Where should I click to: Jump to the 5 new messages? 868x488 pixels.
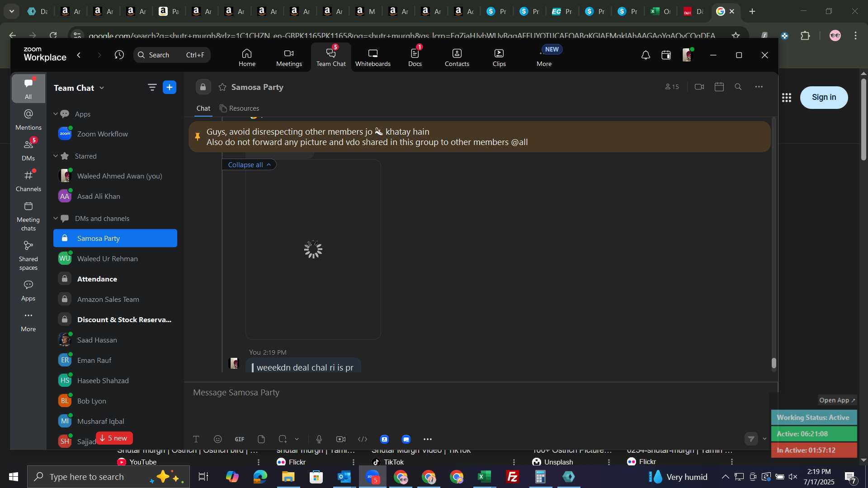[114, 438]
